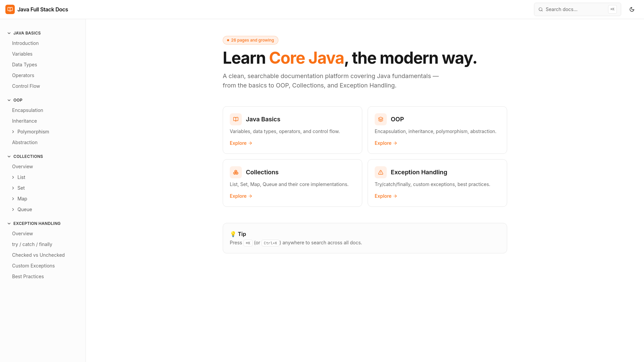Navigate to Control Flow
Screen dimensions: 644x362
point(26,86)
